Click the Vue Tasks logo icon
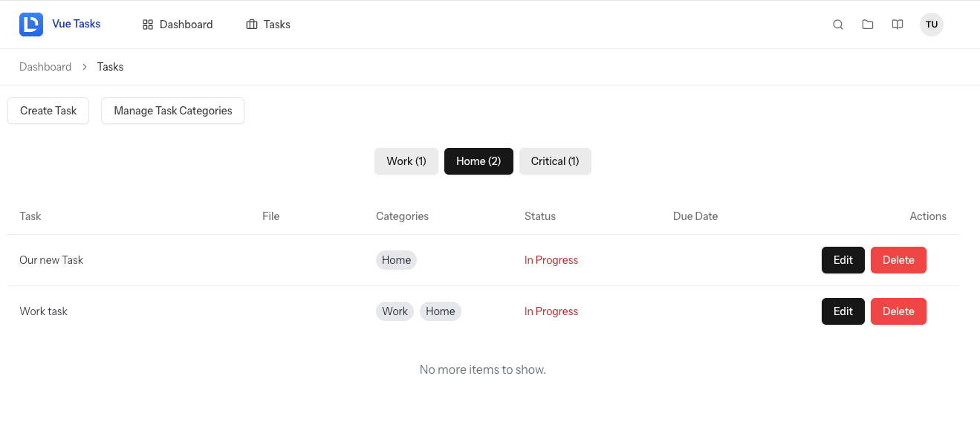This screenshot has height=434, width=980. tap(31, 25)
